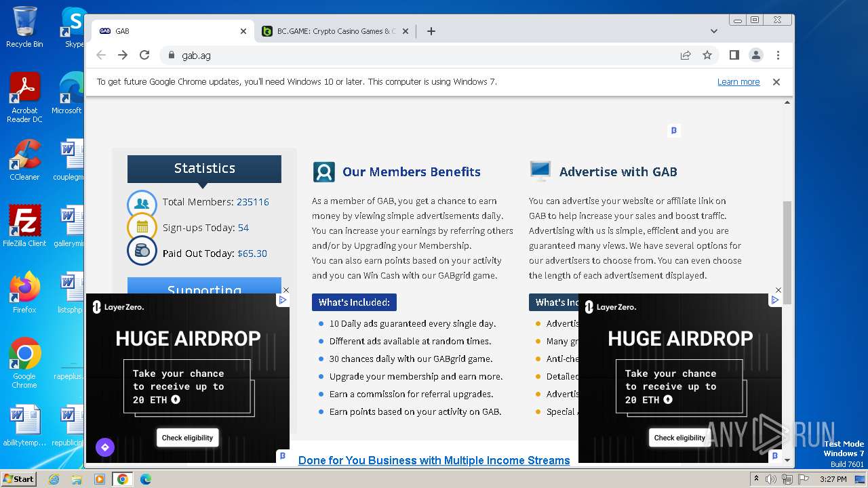Viewport: 868px width, 488px height.
Task: Switch to the BC.GAME tab
Action: (x=335, y=31)
